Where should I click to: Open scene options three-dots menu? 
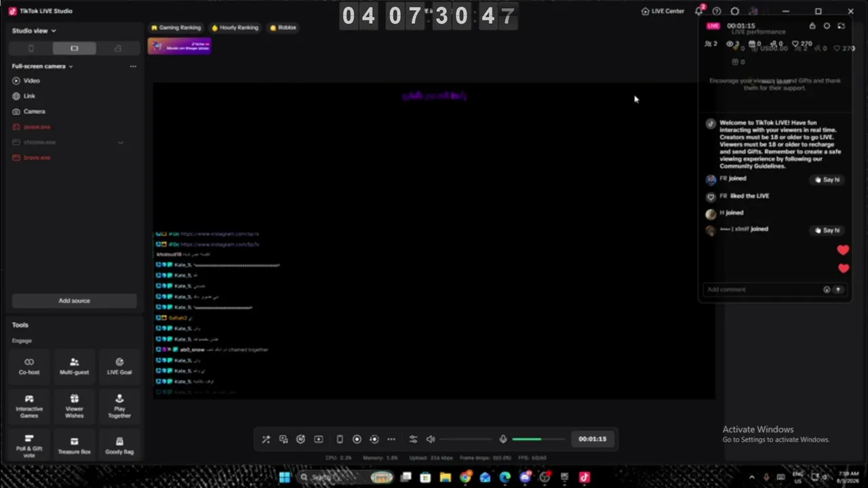(133, 66)
